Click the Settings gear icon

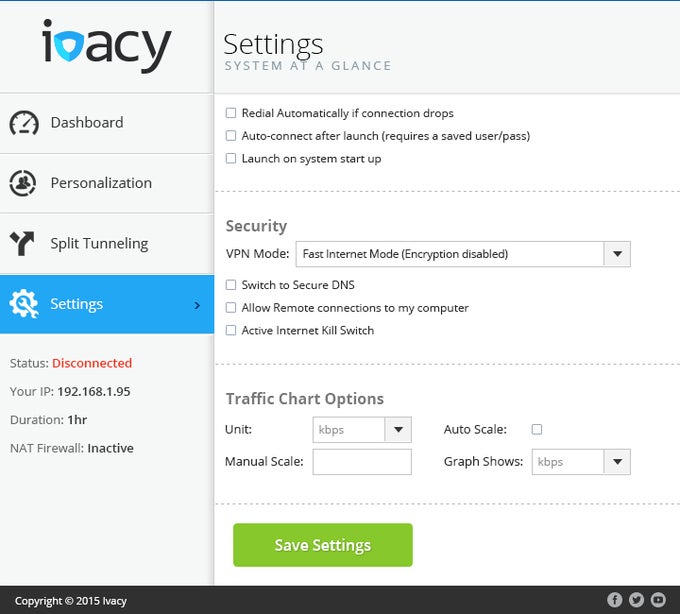[x=24, y=304]
